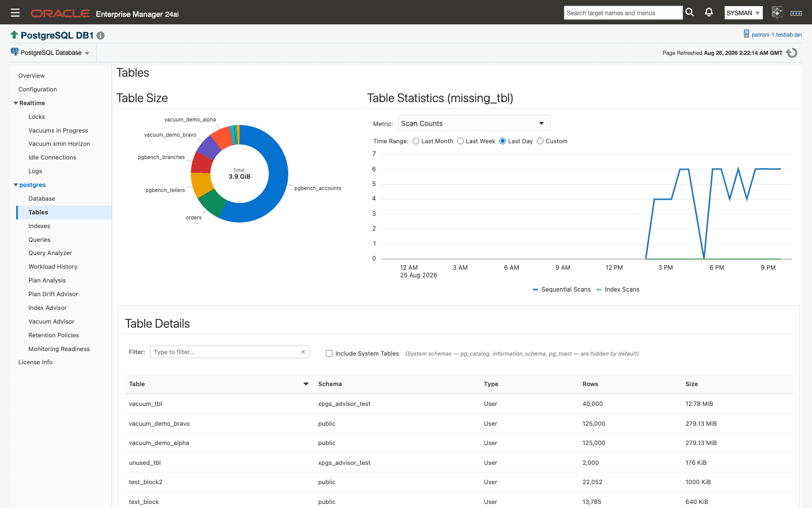Click the Table Details filter input
Screen dimensions: 812x508
coord(229,352)
